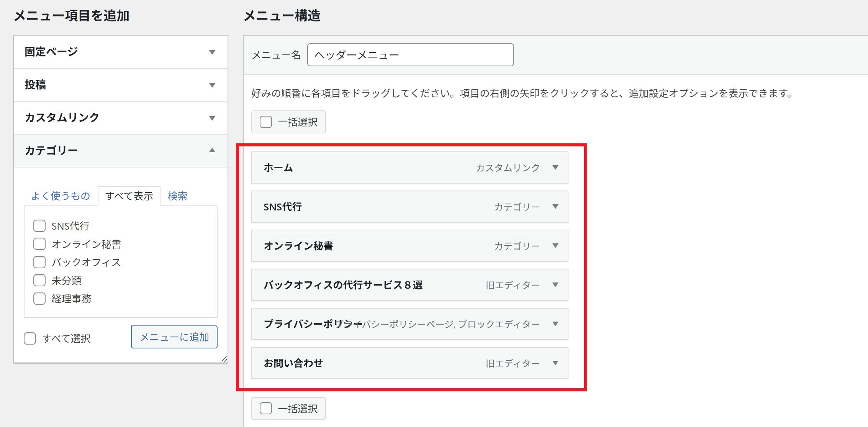Switch to the よく使うもの tab
868x427 pixels.
[61, 196]
